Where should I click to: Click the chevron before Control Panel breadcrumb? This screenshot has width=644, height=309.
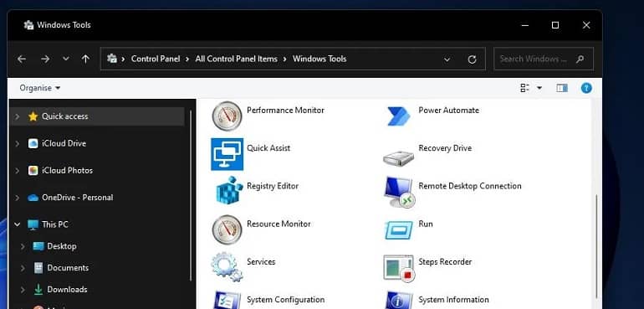tap(123, 59)
